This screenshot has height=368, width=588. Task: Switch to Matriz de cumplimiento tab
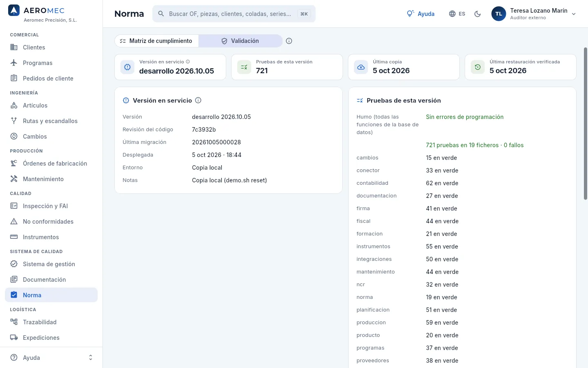click(x=156, y=41)
